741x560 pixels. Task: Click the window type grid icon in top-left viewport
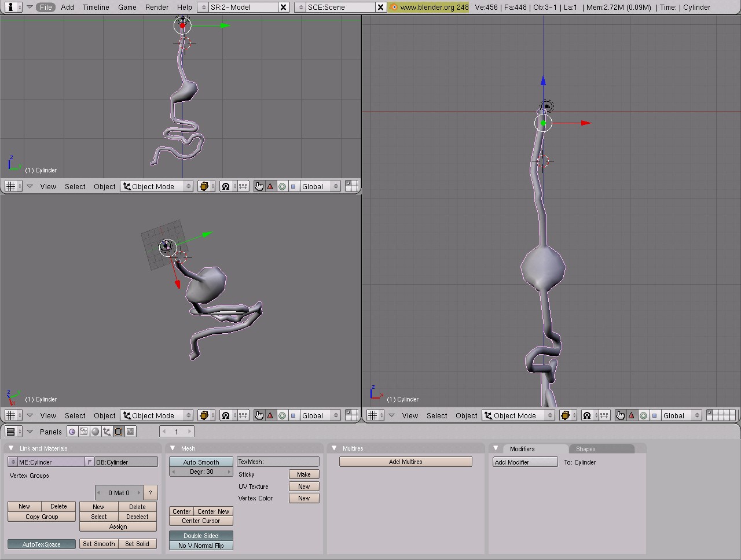pos(13,186)
